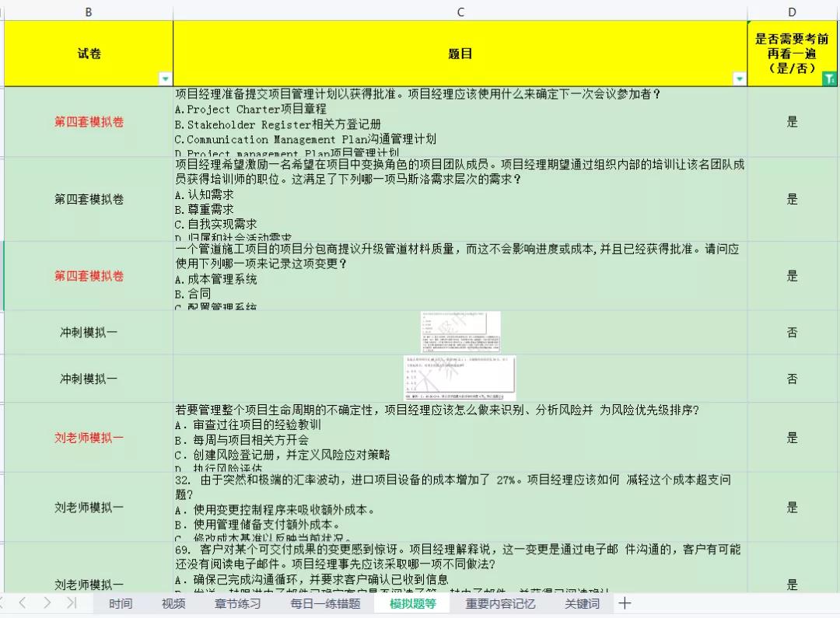840x618 pixels.
Task: Select first red 第四套模拟卷 cell
Action: (x=89, y=121)
